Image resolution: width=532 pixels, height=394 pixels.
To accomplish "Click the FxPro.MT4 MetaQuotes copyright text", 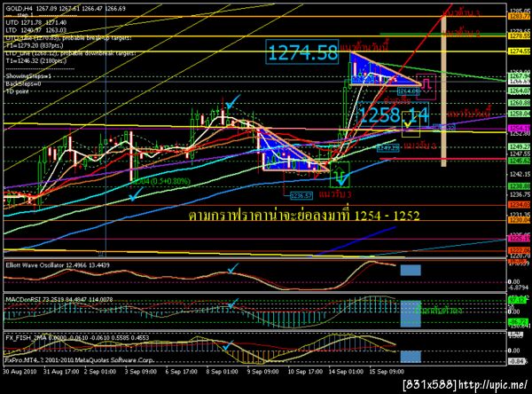I will click(80, 360).
